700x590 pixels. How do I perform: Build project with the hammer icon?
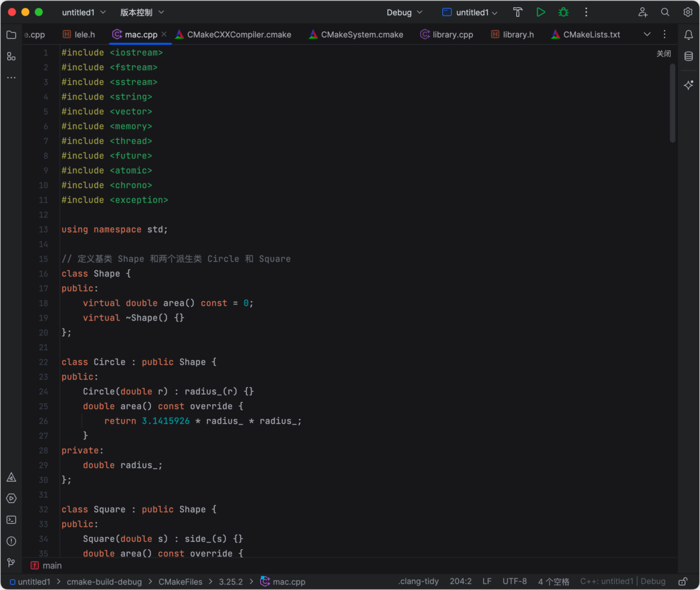point(518,13)
